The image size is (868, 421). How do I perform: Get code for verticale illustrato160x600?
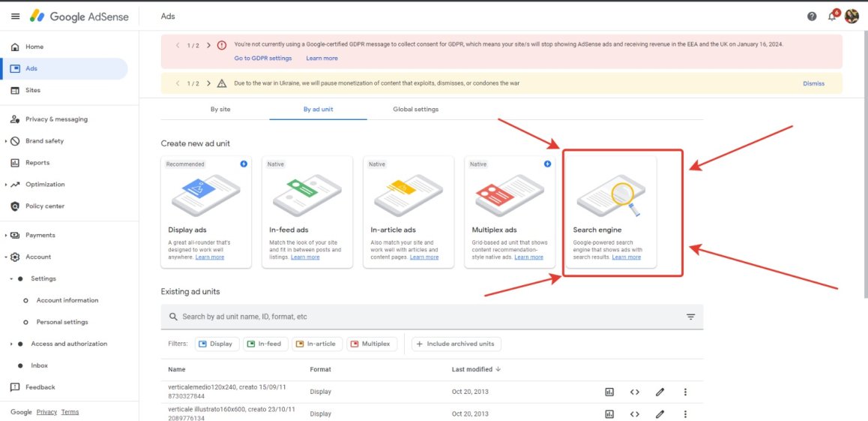click(634, 413)
